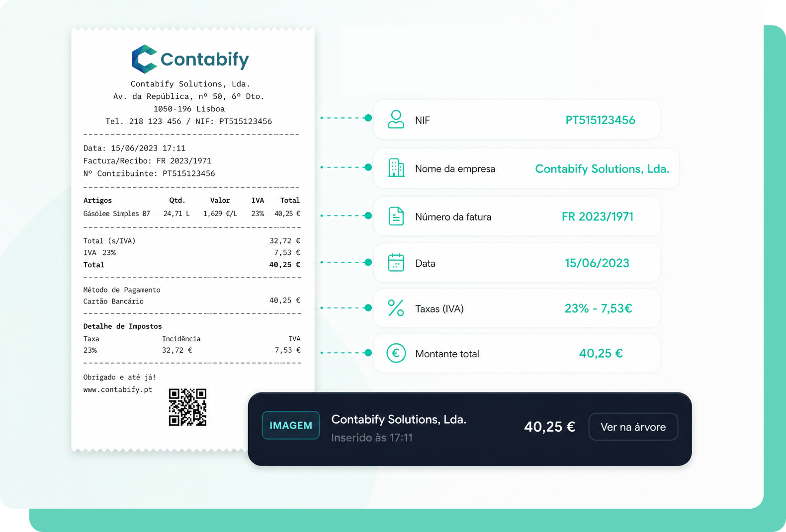Visit the www.contabify.pt link on the receipt
This screenshot has height=532, width=786.
[x=118, y=389]
